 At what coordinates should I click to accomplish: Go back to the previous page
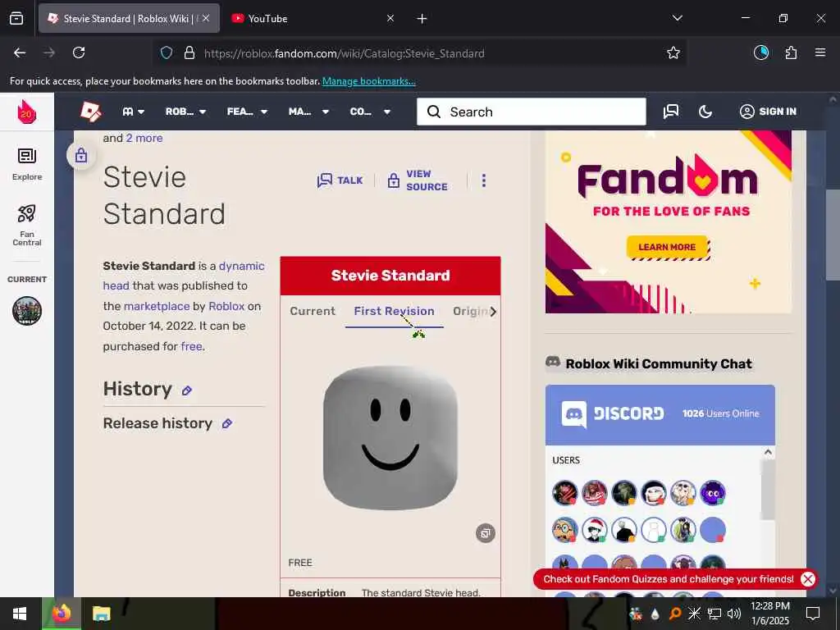click(x=20, y=52)
